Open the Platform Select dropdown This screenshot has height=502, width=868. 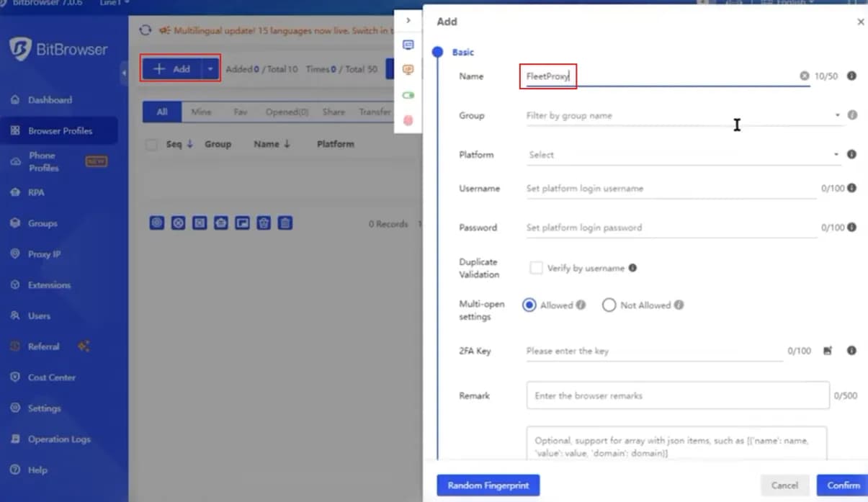click(x=683, y=155)
